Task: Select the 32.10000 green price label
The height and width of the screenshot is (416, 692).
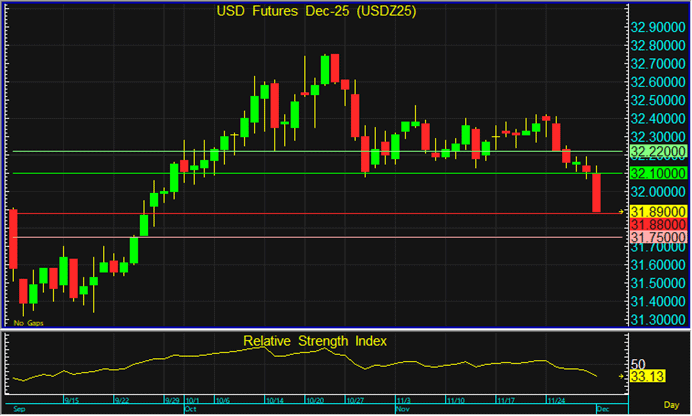Action: coord(657,173)
